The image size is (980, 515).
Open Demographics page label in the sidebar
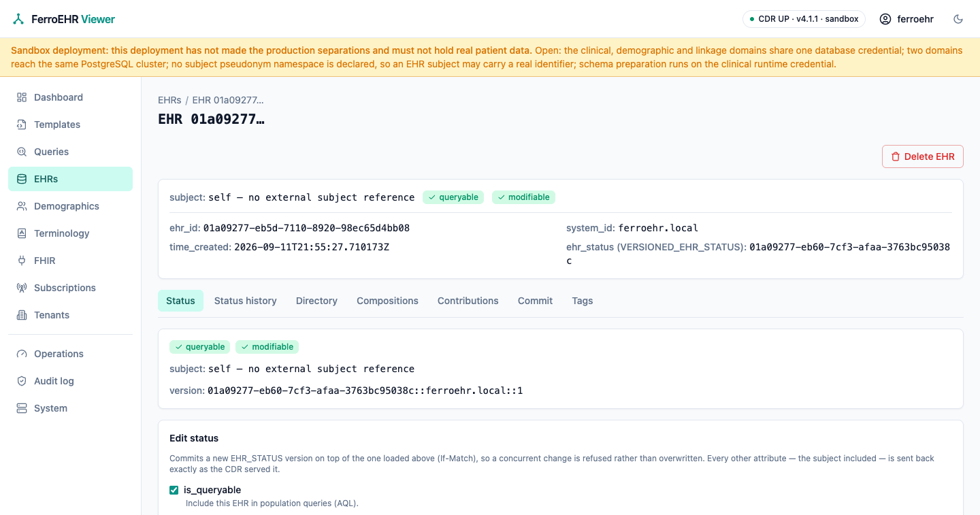coord(67,206)
